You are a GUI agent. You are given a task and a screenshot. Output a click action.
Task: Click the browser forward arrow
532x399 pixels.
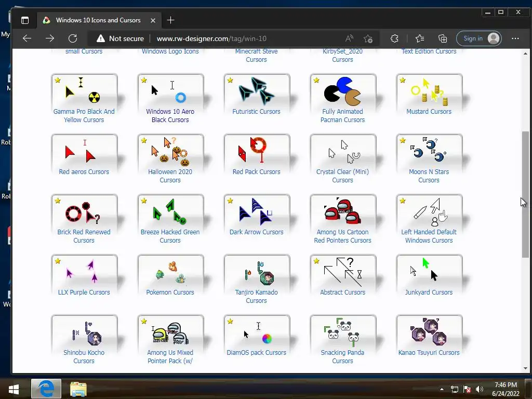pos(50,38)
